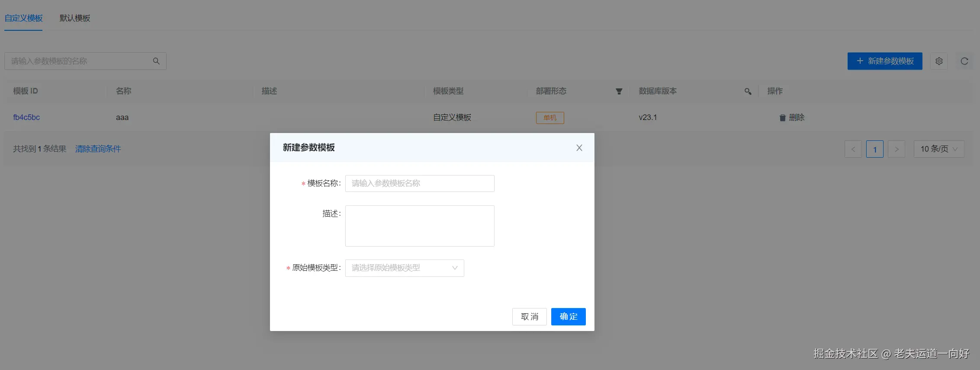The width and height of the screenshot is (980, 370).
Task: Click version cell v23.1
Action: click(x=648, y=117)
